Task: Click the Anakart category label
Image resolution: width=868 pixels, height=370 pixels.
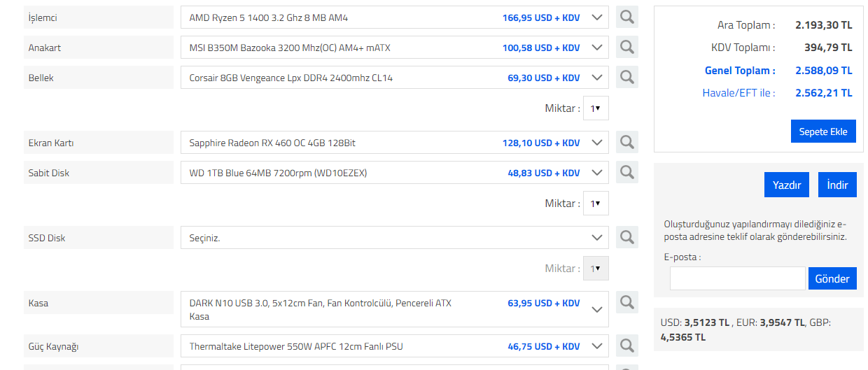Action: coord(99,48)
